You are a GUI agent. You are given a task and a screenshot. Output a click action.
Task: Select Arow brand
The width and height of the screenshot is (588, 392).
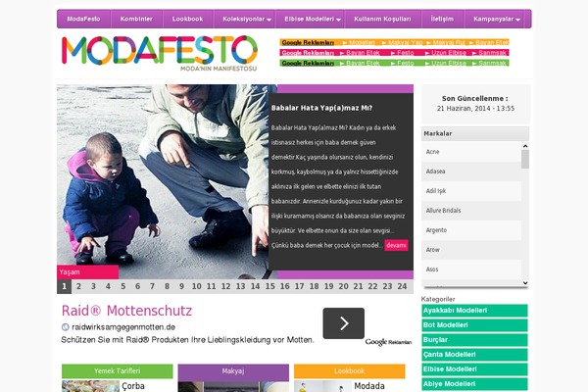point(471,250)
